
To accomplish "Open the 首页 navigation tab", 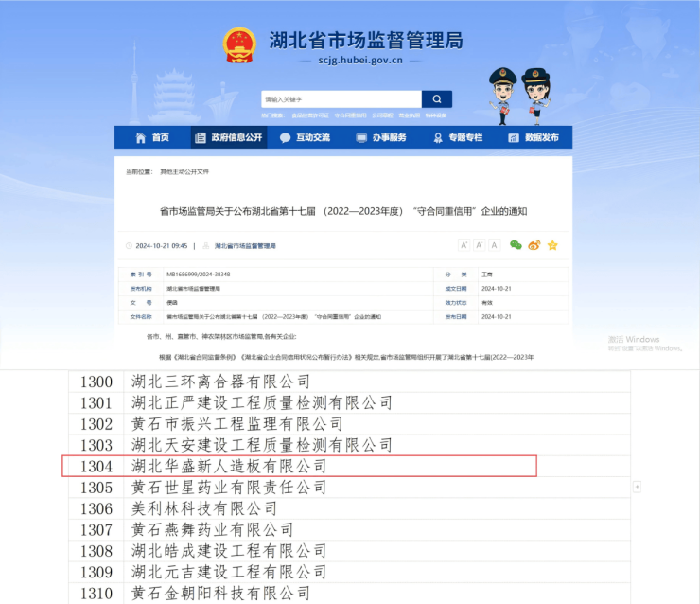I will coord(152,137).
